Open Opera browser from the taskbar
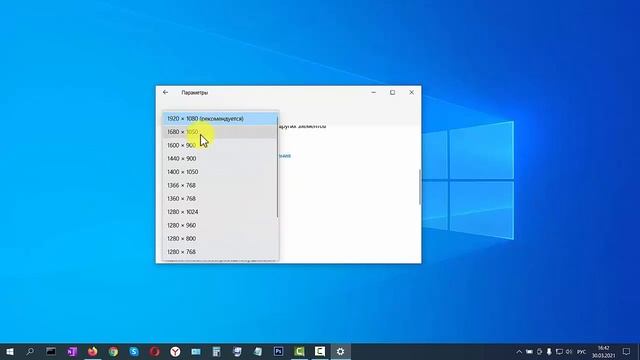The image size is (640, 360). pyautogui.click(x=155, y=351)
